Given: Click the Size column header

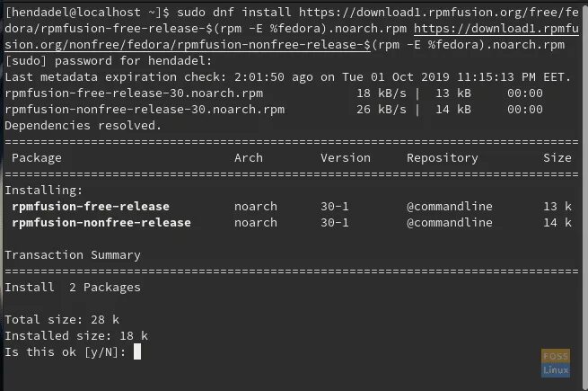Looking at the screenshot, I should [x=557, y=158].
